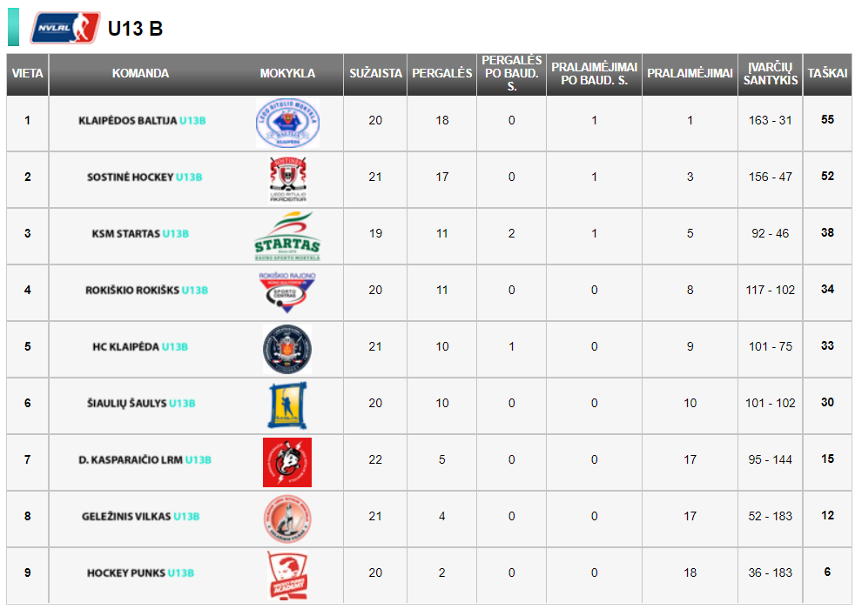Sort by the Taškai column header
Screen dimensions: 862x616
point(827,74)
